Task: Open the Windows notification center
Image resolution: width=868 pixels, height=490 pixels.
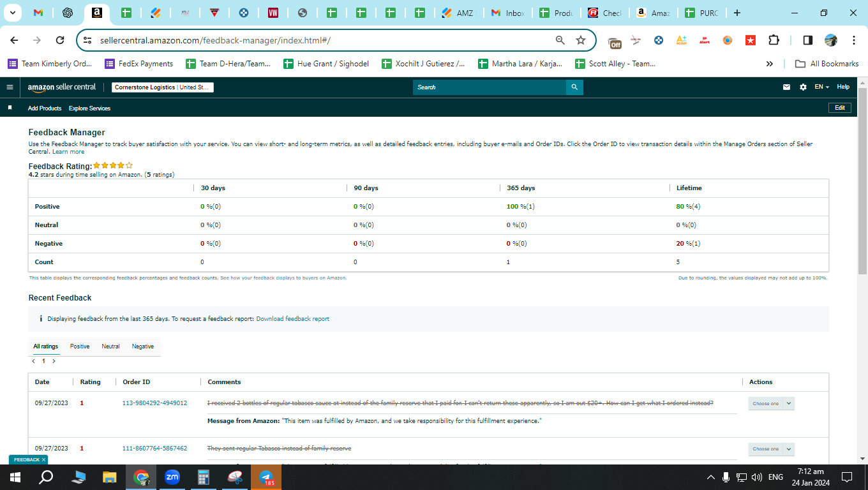Action: pyautogui.click(x=847, y=477)
